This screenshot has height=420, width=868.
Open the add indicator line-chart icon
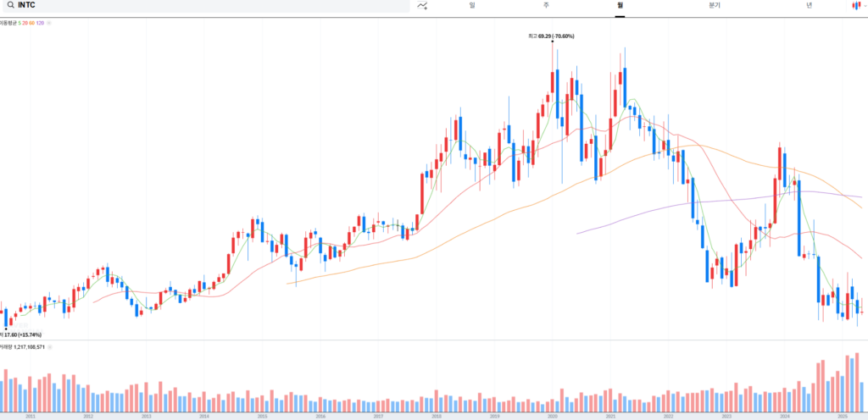click(x=423, y=5)
